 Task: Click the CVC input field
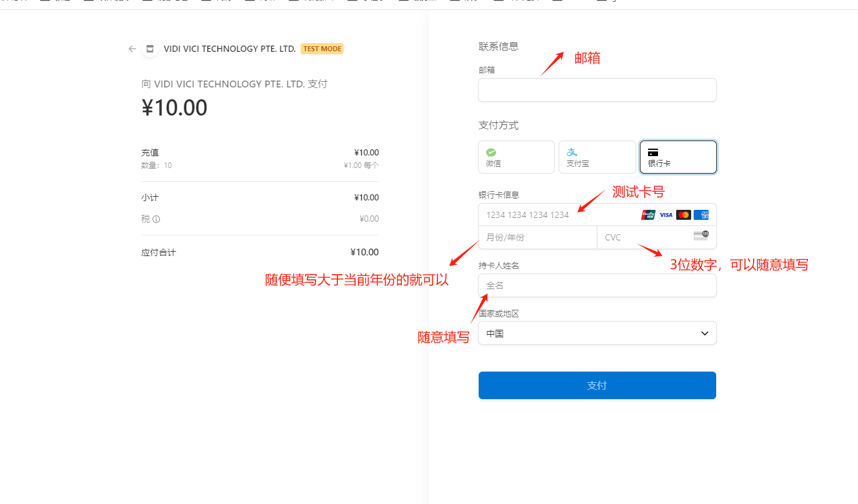657,237
